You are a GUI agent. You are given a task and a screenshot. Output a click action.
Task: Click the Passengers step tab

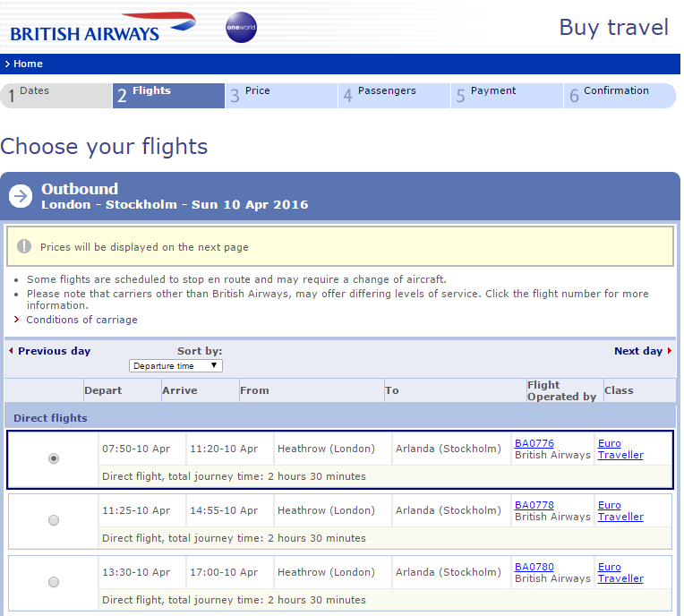(394, 95)
